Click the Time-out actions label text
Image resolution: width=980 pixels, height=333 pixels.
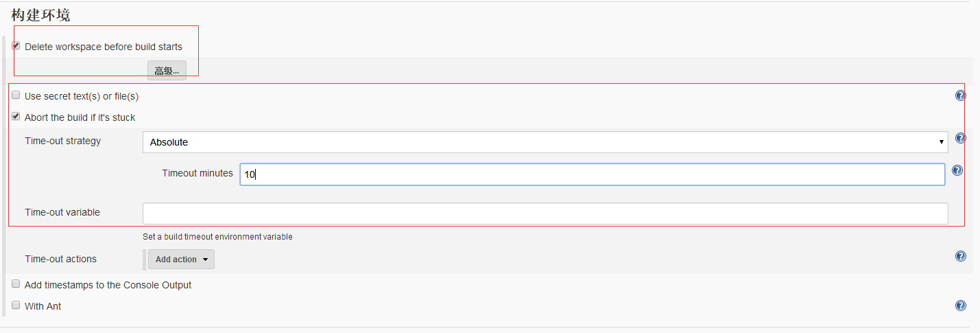pyautogui.click(x=60, y=259)
